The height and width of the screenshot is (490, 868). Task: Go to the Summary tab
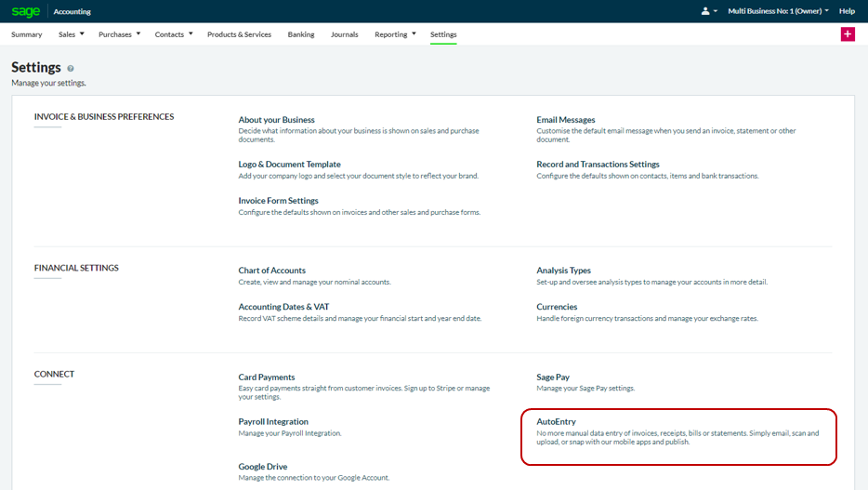[x=26, y=34]
